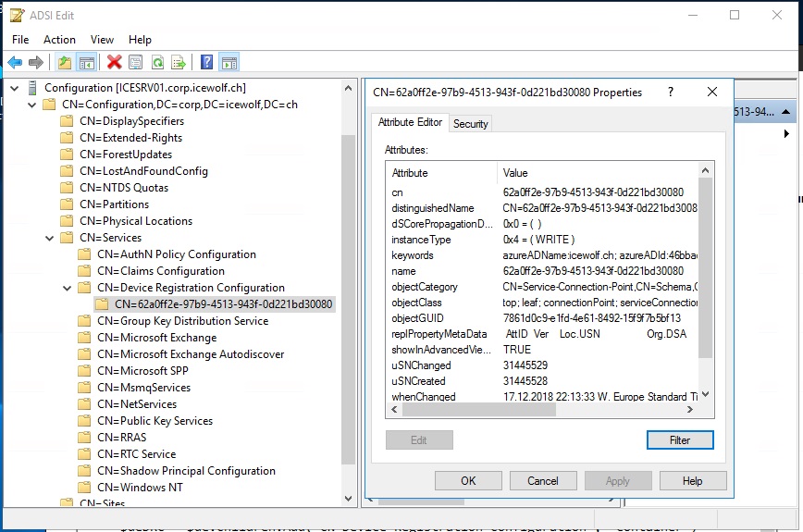Select CN=Windows NT node
Viewport: 803px width, 532px height.
140,488
